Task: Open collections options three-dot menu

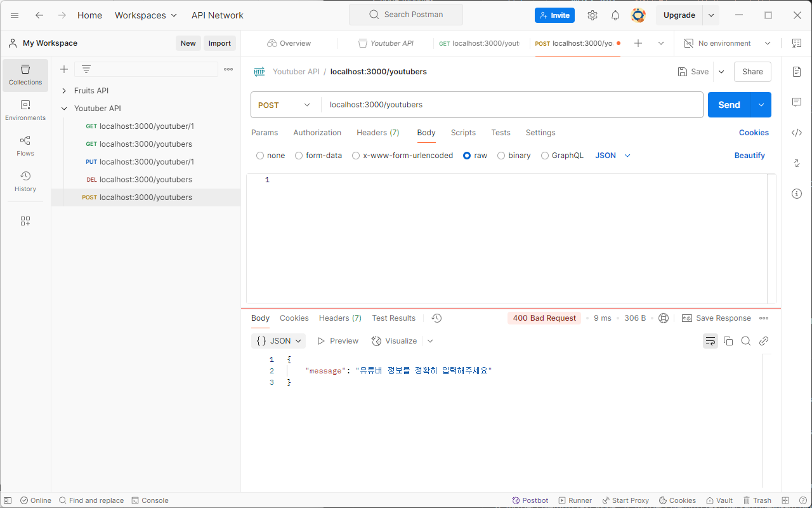Action: point(228,69)
